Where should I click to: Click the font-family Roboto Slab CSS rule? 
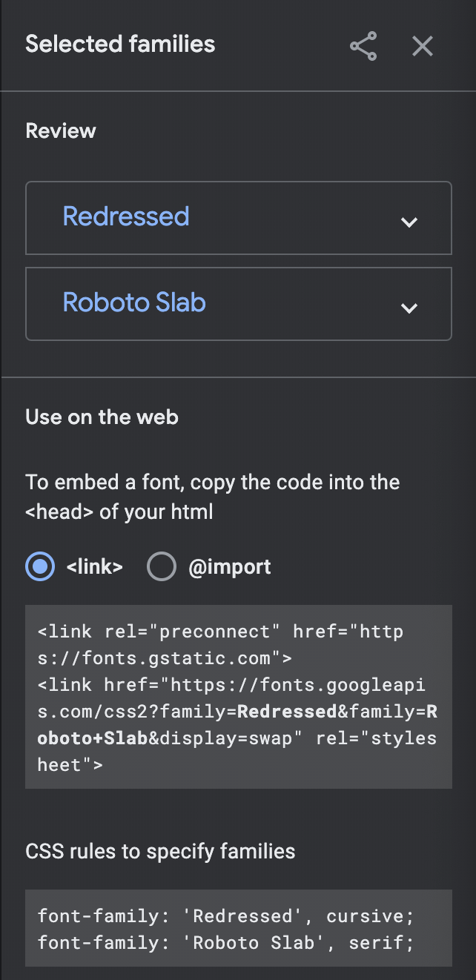(x=227, y=941)
